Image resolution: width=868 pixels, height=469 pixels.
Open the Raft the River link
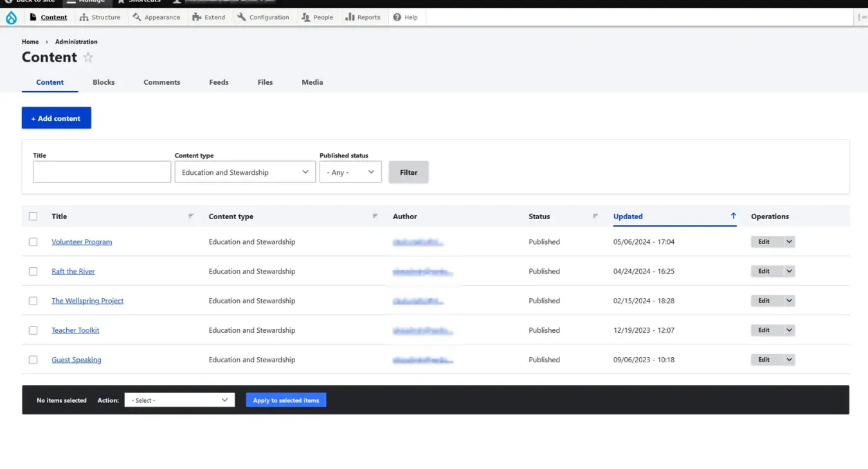[73, 272]
